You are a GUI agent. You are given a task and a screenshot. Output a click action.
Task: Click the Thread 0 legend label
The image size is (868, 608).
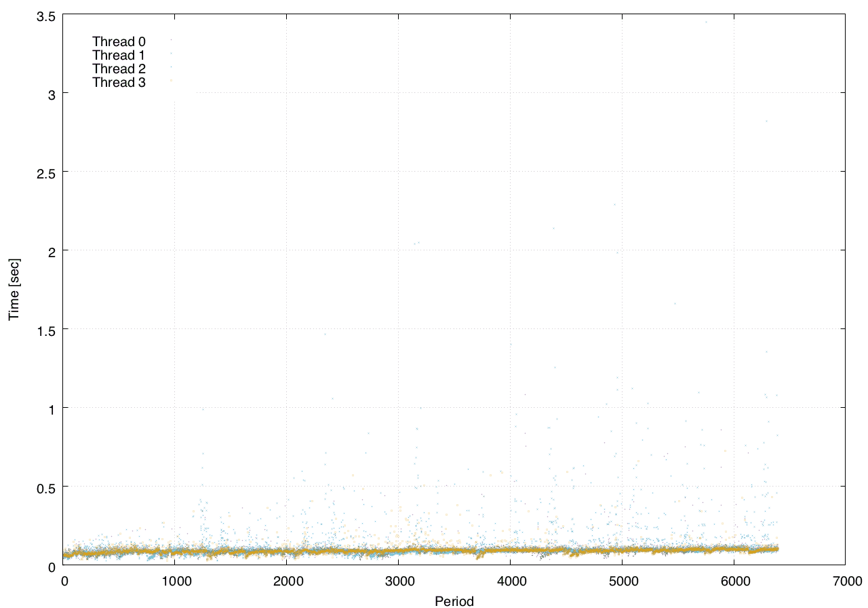click(119, 42)
